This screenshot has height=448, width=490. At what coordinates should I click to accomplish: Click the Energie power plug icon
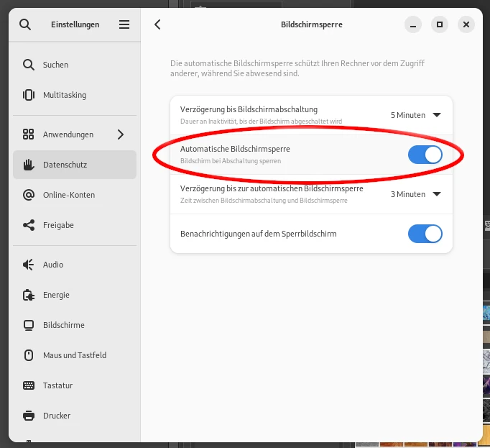click(29, 295)
